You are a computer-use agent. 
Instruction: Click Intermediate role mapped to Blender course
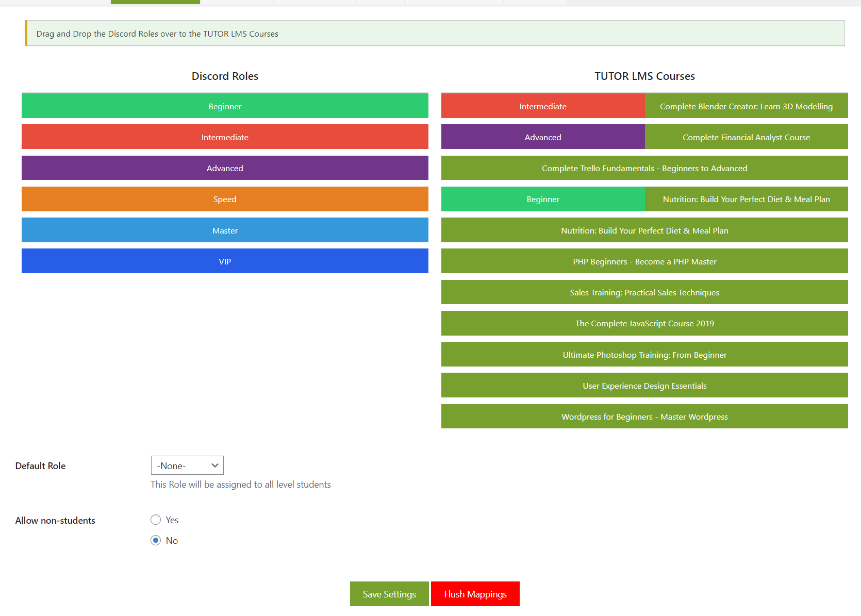542,106
